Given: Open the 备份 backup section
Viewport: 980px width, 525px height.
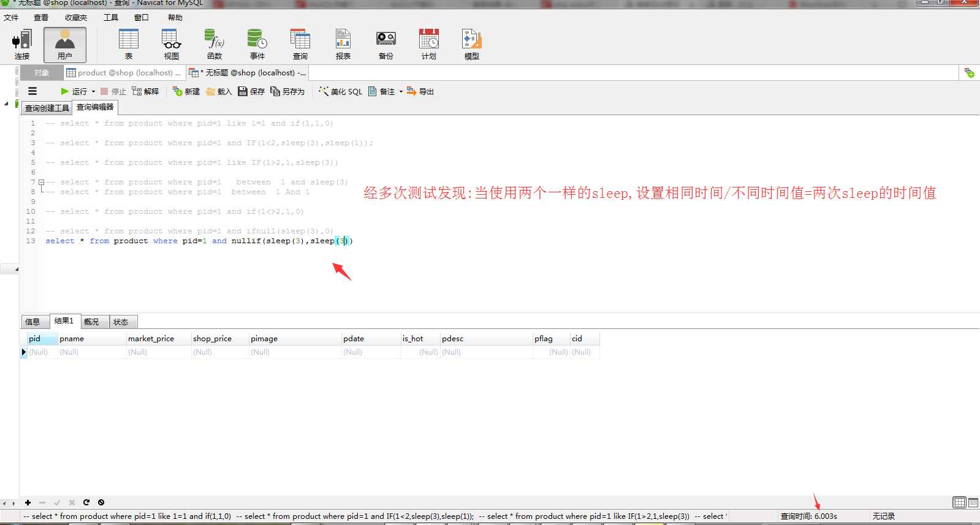Looking at the screenshot, I should [386, 45].
